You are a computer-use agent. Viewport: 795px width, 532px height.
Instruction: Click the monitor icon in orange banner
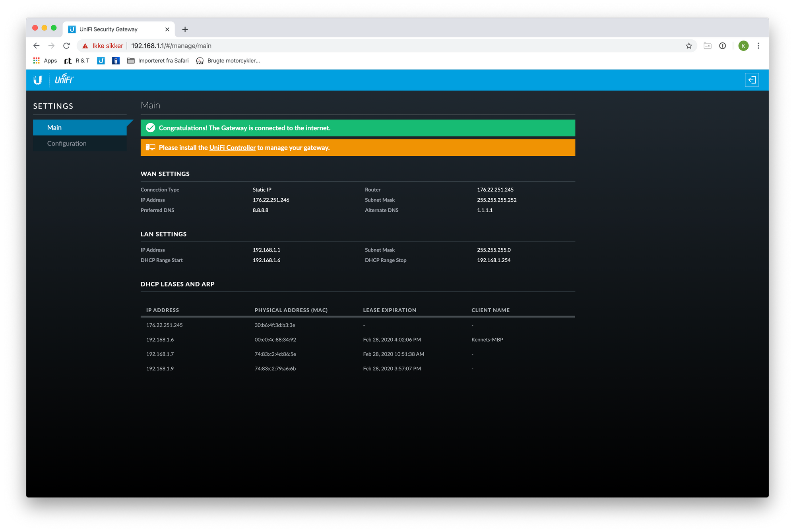(x=150, y=147)
